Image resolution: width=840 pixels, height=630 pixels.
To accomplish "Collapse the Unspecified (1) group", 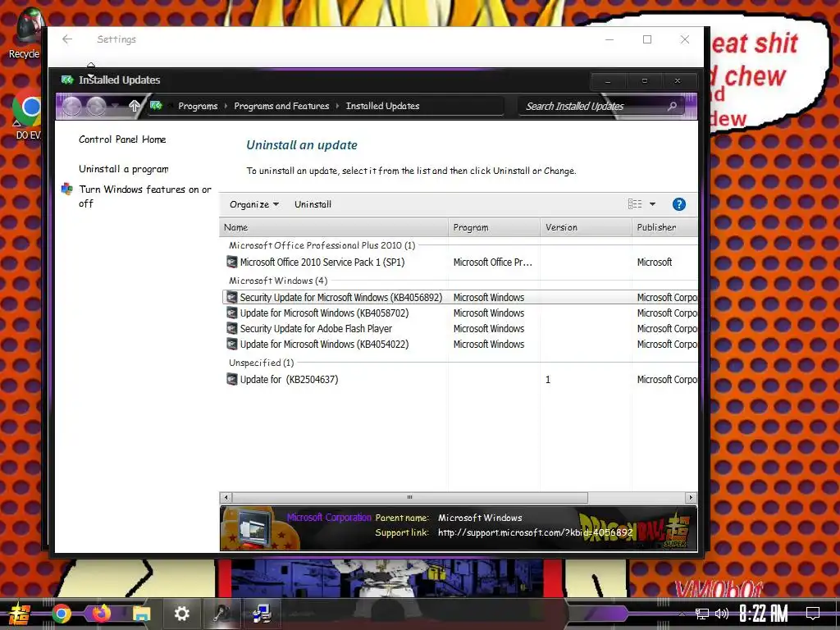I will pos(262,363).
